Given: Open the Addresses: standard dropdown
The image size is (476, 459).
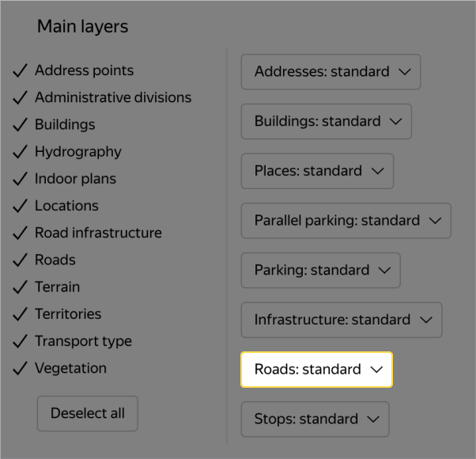Looking at the screenshot, I should point(331,71).
